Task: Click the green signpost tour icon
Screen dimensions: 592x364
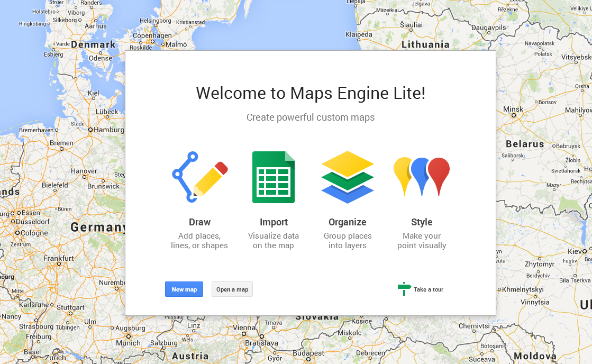Action: (x=404, y=289)
